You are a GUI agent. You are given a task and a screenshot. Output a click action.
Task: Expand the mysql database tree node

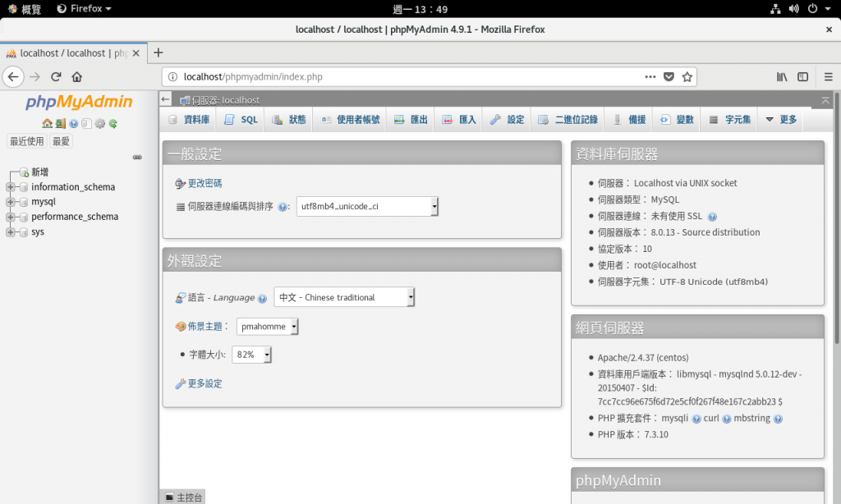pyautogui.click(x=10, y=202)
